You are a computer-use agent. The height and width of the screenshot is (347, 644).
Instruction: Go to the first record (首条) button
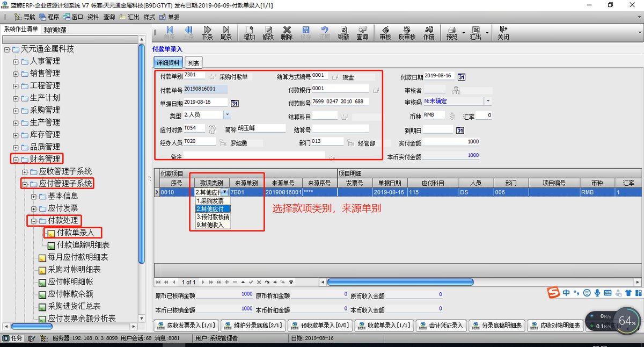170,33
